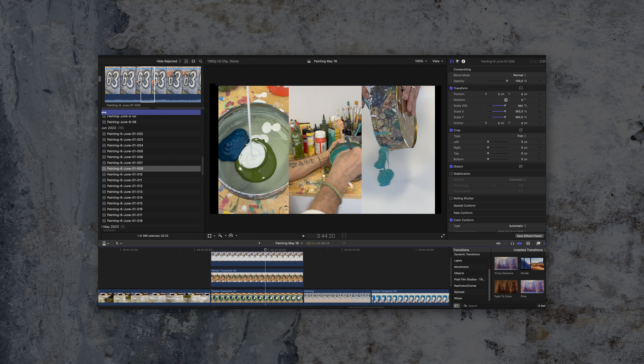Select the Lights transitions category
This screenshot has height=364, width=644.
[x=458, y=261]
